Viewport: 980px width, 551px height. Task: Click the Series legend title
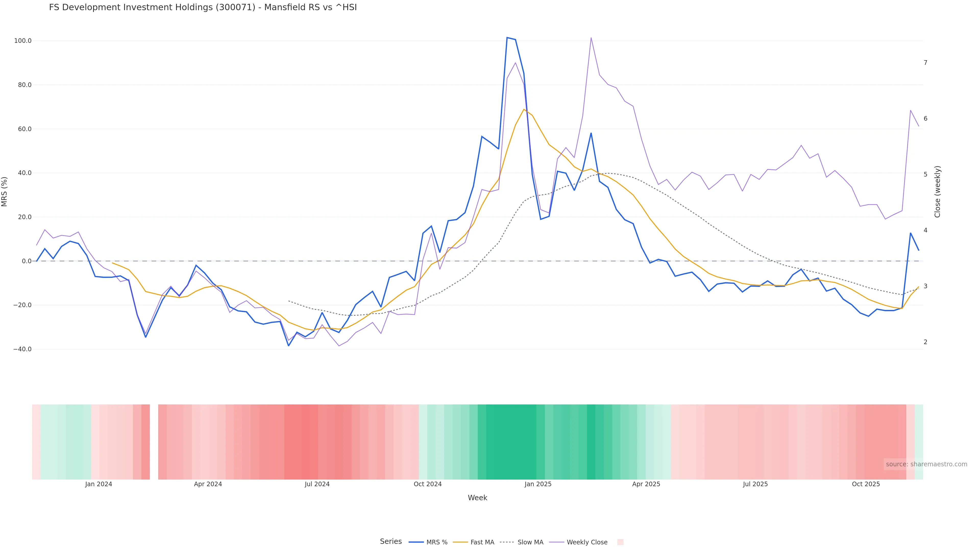(x=391, y=542)
